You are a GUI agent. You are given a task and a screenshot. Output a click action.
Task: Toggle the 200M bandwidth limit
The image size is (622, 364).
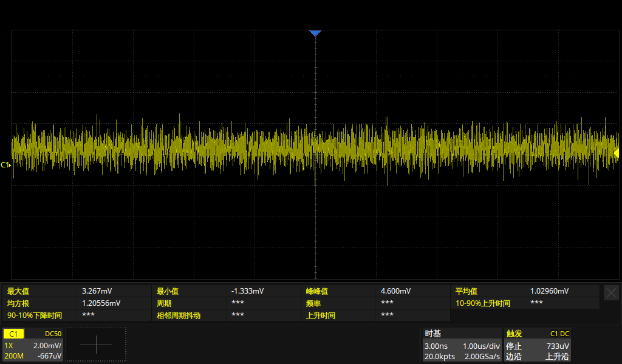(13, 357)
